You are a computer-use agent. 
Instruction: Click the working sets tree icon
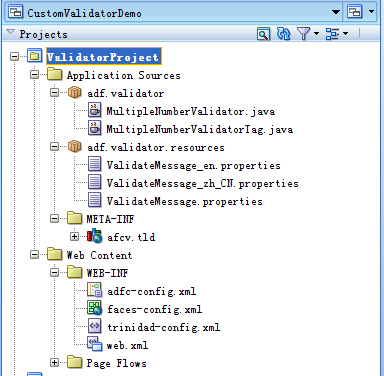(x=332, y=34)
